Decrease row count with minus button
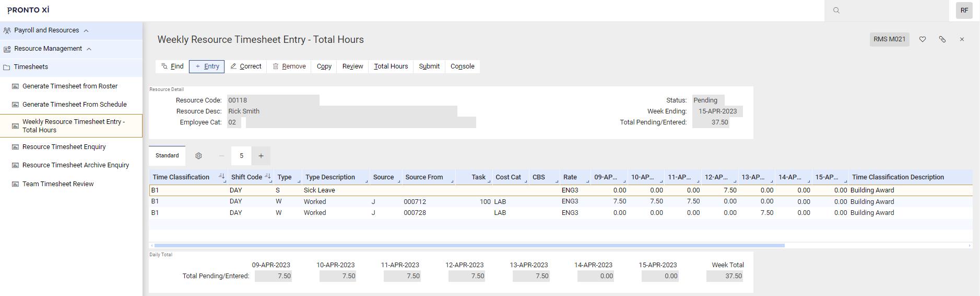Image resolution: width=980 pixels, height=296 pixels. tap(221, 156)
